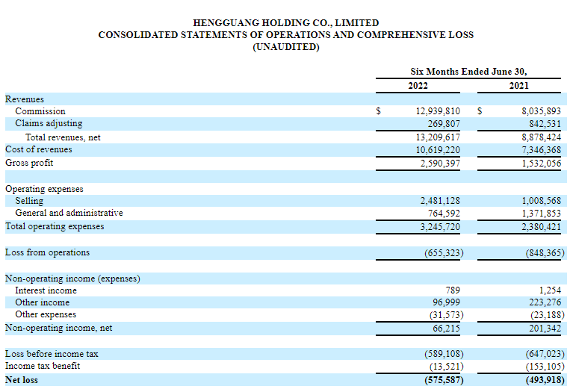Click the 'Other income' label
The width and height of the screenshot is (570, 392).
[x=42, y=302]
